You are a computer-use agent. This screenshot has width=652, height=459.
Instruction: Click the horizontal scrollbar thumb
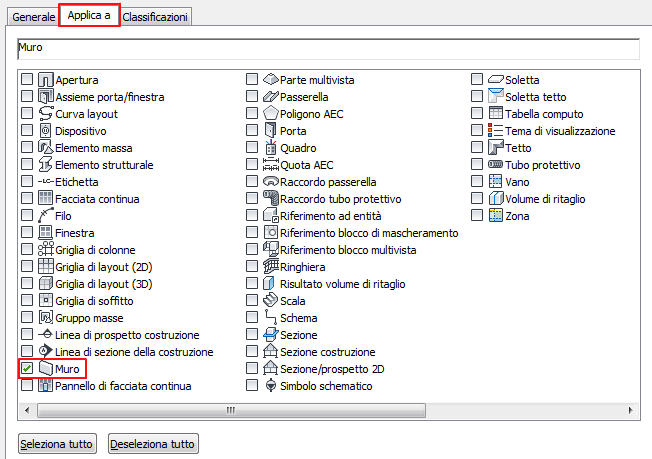[230, 411]
